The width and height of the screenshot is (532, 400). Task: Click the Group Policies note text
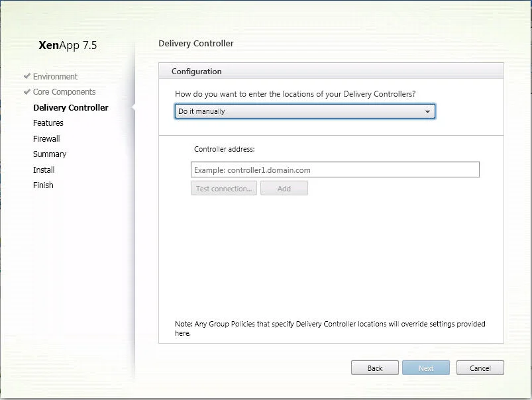click(x=330, y=328)
